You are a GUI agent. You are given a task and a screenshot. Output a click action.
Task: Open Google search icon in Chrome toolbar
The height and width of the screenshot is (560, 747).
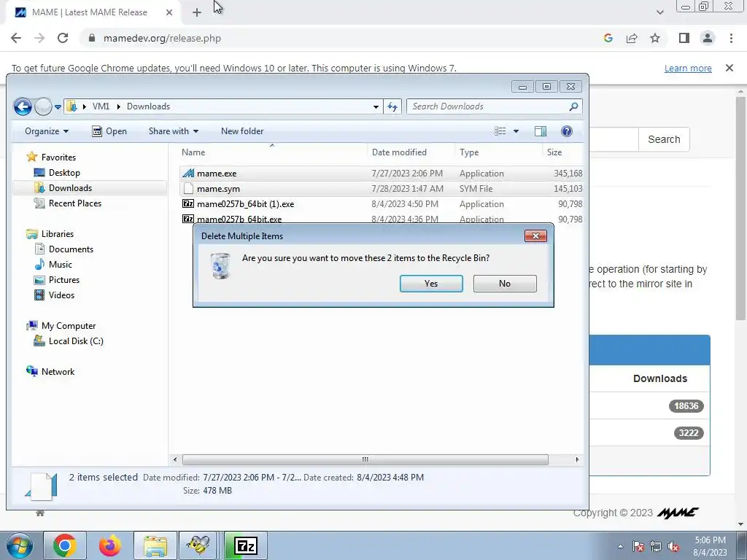point(608,38)
